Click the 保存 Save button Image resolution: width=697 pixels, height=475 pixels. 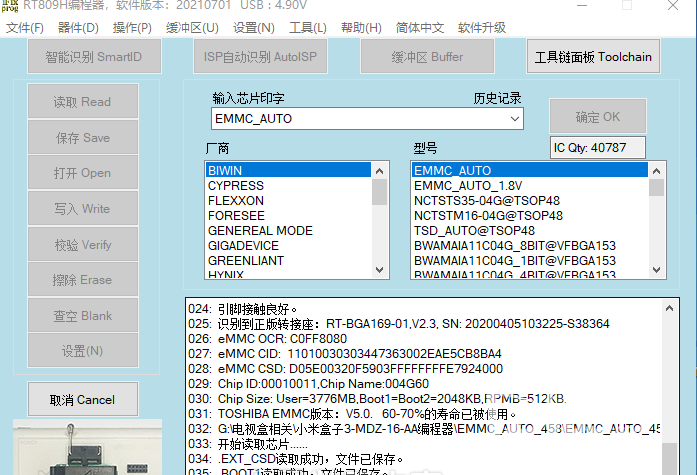83,138
